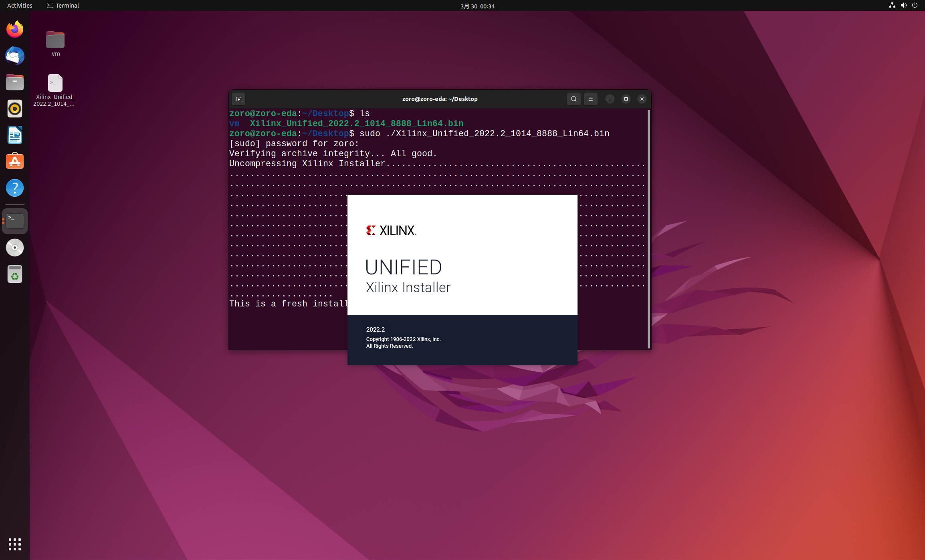
Task: Click the 'Verifying archive integrity... All good.' line
Action: [x=333, y=154]
